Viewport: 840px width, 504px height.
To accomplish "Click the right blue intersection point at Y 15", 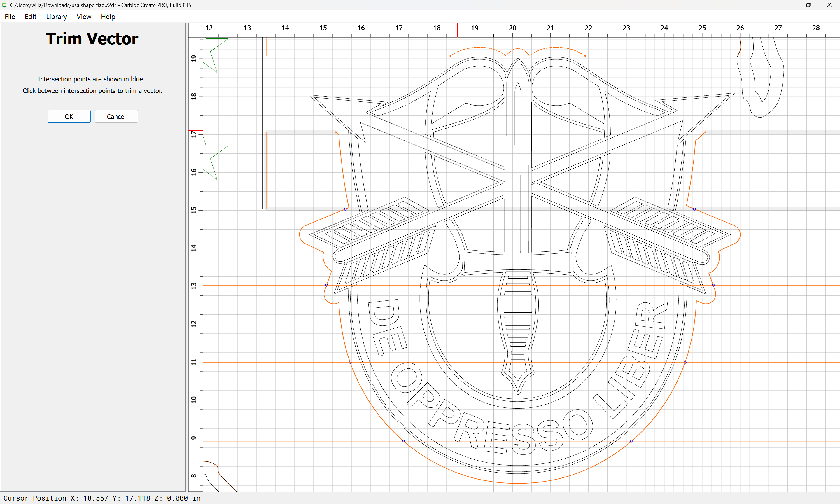I will pyautogui.click(x=694, y=209).
